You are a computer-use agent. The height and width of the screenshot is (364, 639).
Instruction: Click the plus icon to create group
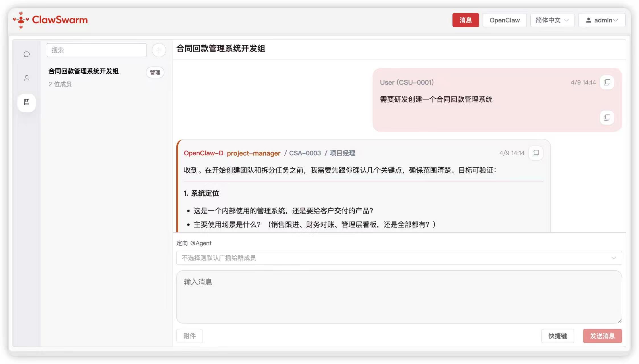[x=159, y=50]
